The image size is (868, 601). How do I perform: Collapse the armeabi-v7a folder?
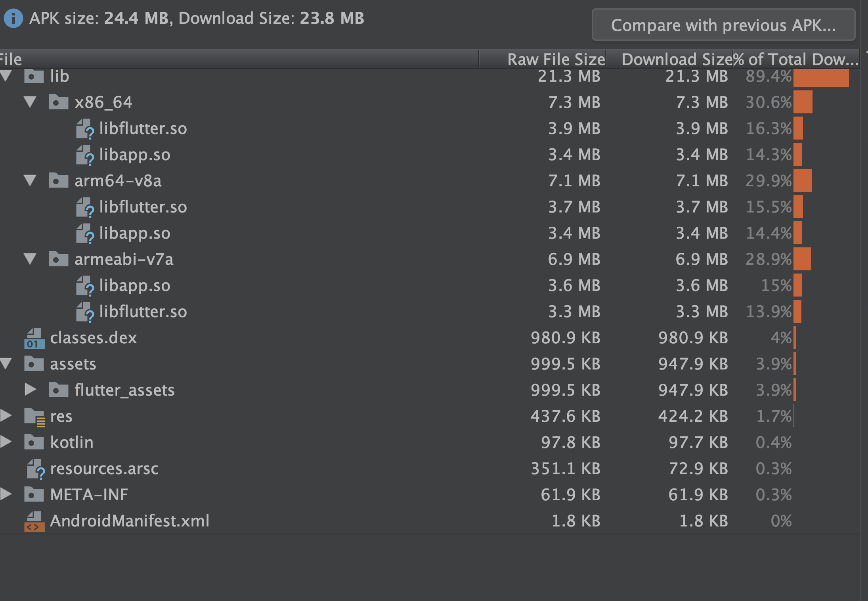click(30, 259)
